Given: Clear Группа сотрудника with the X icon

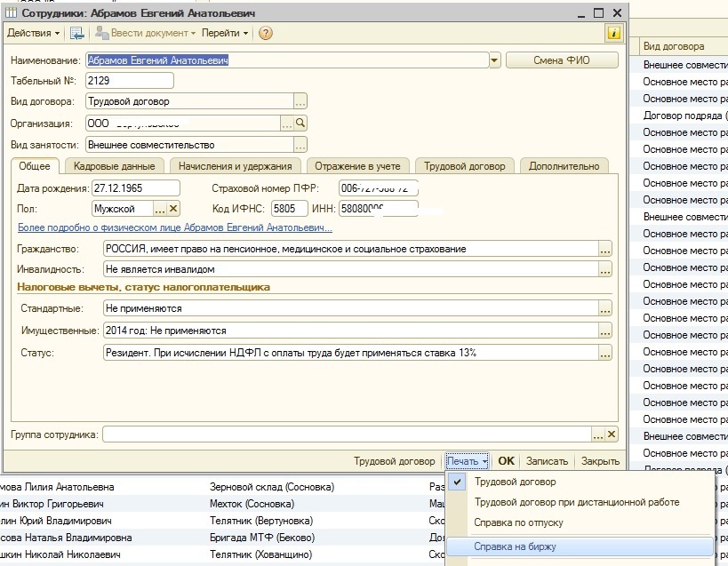Looking at the screenshot, I should 611,434.
